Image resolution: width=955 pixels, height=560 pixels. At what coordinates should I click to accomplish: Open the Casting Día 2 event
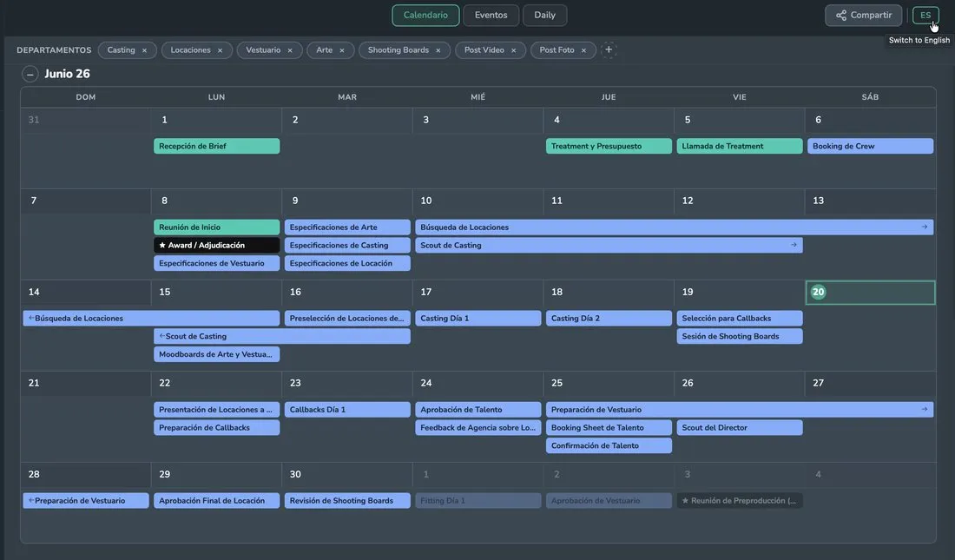click(609, 318)
